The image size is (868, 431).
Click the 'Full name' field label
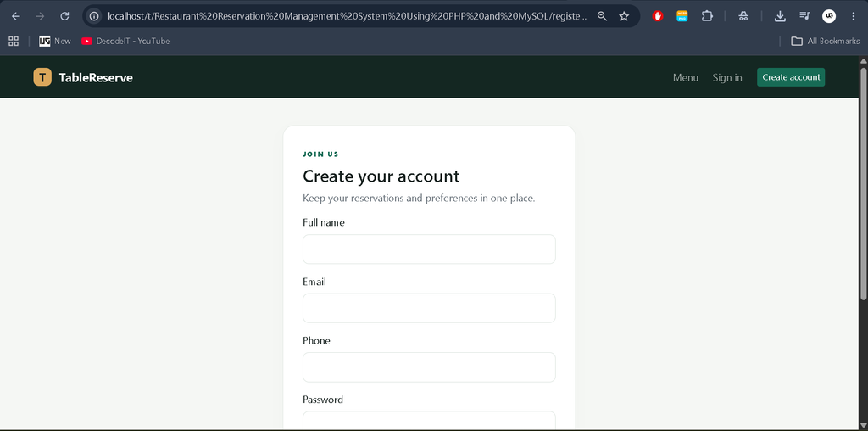(324, 222)
